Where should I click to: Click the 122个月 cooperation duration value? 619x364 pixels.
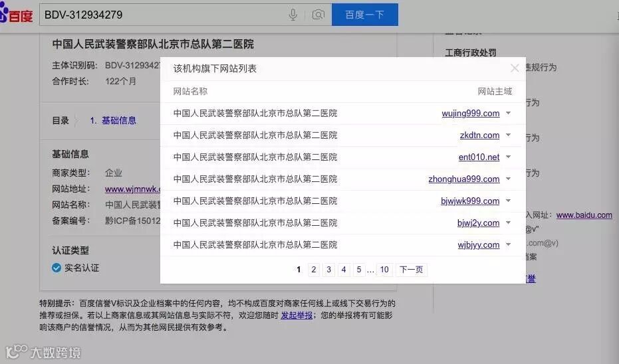tap(120, 82)
